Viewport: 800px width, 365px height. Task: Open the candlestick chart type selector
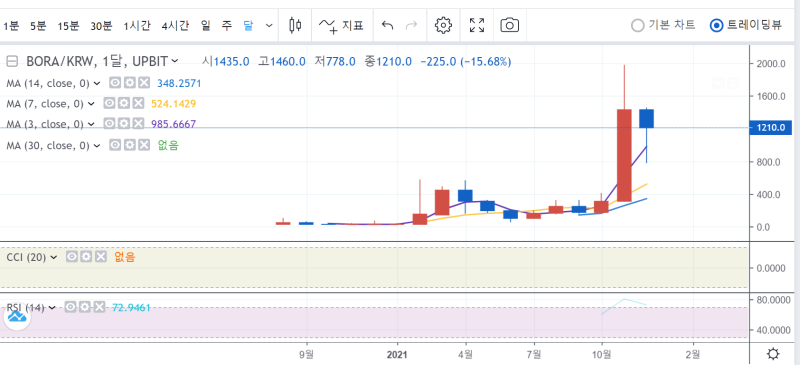pos(295,25)
